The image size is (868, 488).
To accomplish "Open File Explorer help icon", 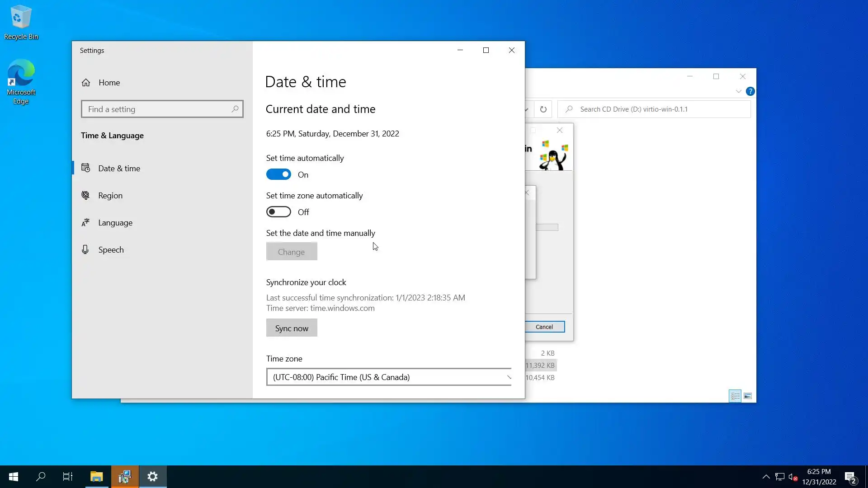I will [x=750, y=91].
